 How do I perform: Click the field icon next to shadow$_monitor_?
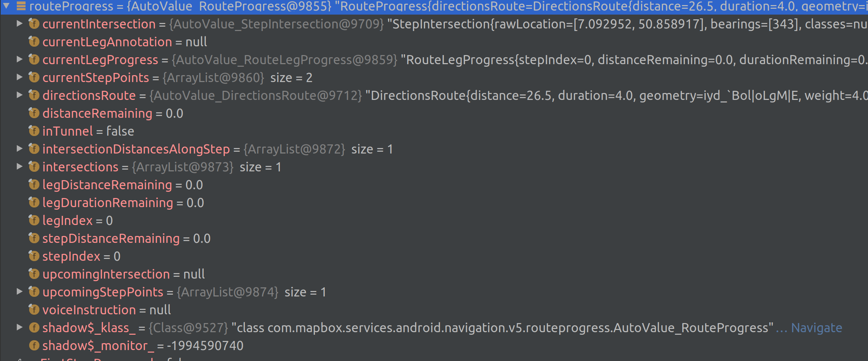tap(34, 345)
